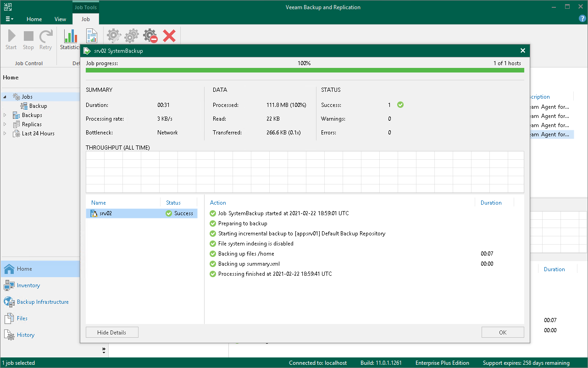Click 'Enterprise Plus Edition' in status bar
588x368 pixels.
click(442, 363)
